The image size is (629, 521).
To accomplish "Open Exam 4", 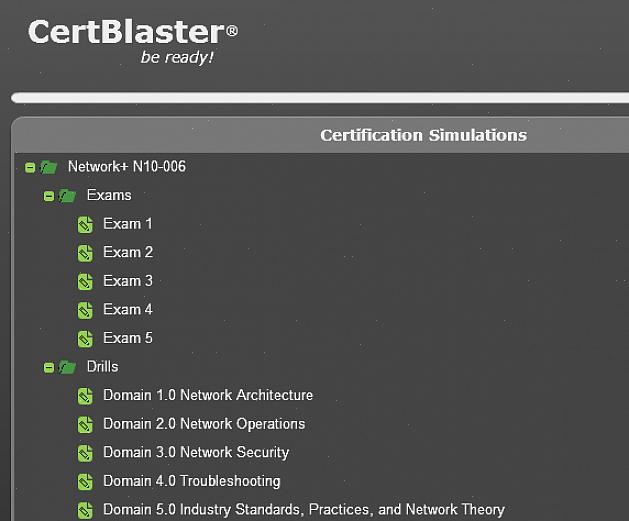I will (128, 309).
